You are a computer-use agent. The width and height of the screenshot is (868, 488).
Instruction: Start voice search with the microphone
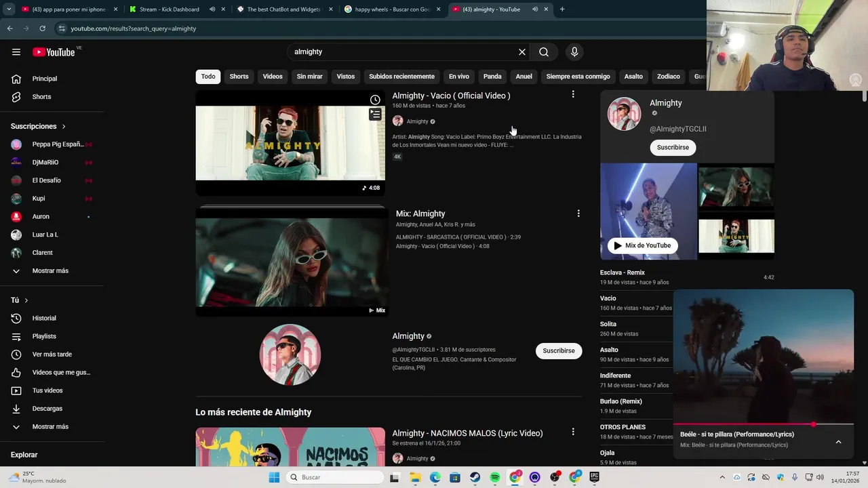(x=574, y=52)
